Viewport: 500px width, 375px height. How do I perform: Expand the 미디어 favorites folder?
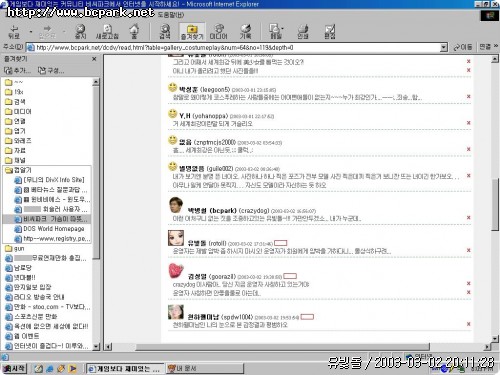tap(18, 111)
